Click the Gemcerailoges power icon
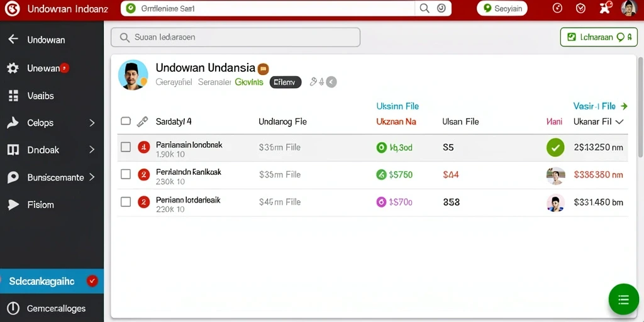Image resolution: width=644 pixels, height=322 pixels. [x=13, y=308]
